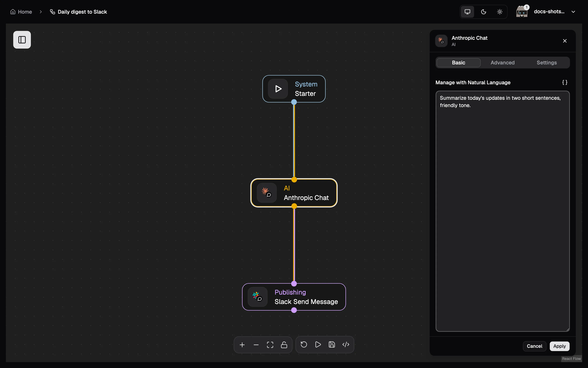Viewport: 588px width, 368px height.
Task: Zoom out with the minus icon
Action: (x=256, y=345)
